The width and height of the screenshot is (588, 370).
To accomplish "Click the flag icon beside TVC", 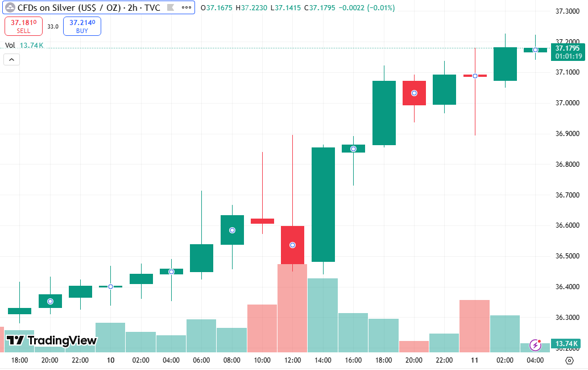I will (171, 7).
